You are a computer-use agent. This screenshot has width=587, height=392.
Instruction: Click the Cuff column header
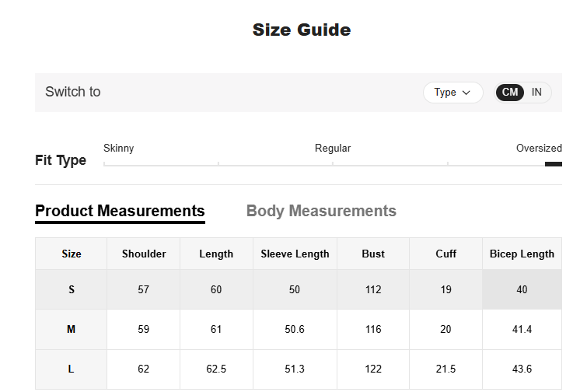(x=446, y=254)
